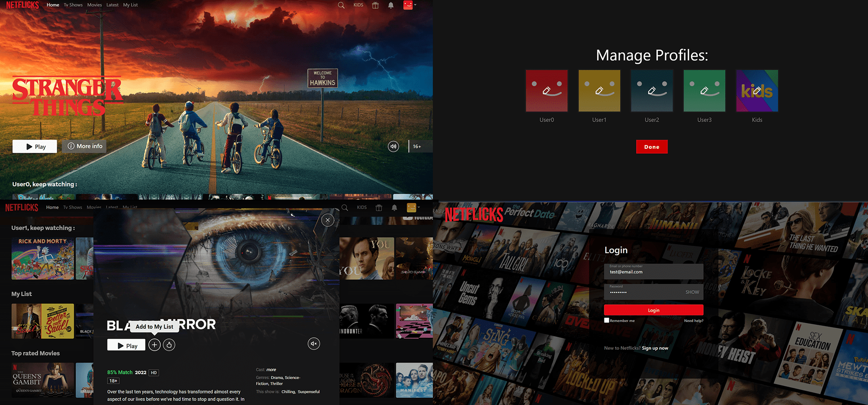Viewport: 868px width, 405px height.
Task: Play Stranger Things from the hero banner
Action: coord(35,146)
